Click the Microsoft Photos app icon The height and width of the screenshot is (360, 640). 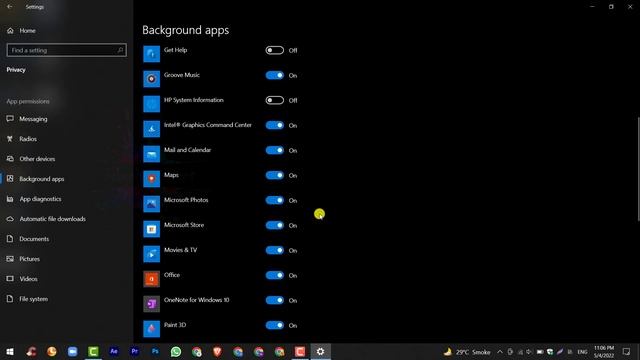point(151,204)
